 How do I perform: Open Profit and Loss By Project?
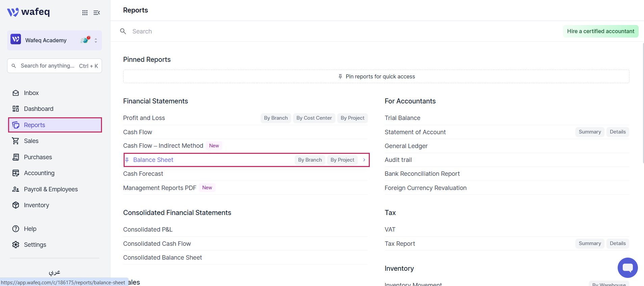(x=352, y=118)
